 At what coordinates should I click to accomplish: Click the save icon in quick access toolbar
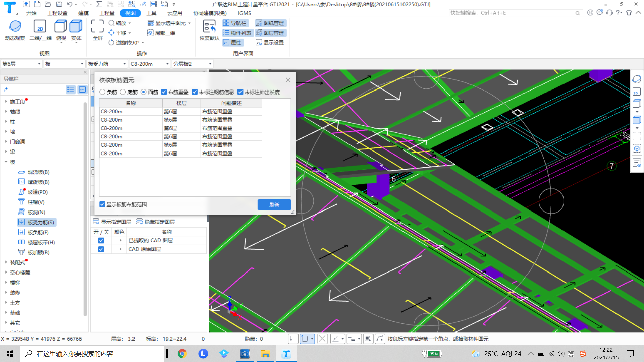coord(59,4)
